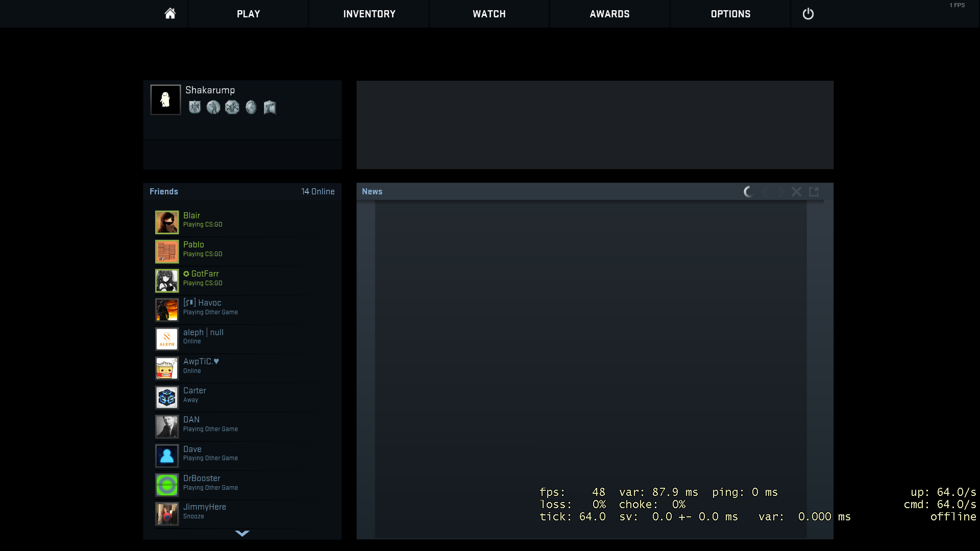Viewport: 980px width, 551px height.
Task: Click friend Blair in friends list
Action: (x=192, y=216)
